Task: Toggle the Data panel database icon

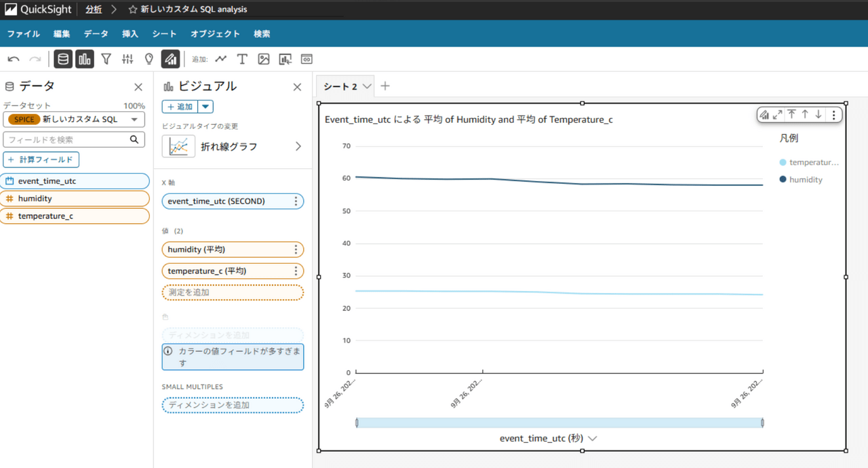Action: (x=63, y=60)
